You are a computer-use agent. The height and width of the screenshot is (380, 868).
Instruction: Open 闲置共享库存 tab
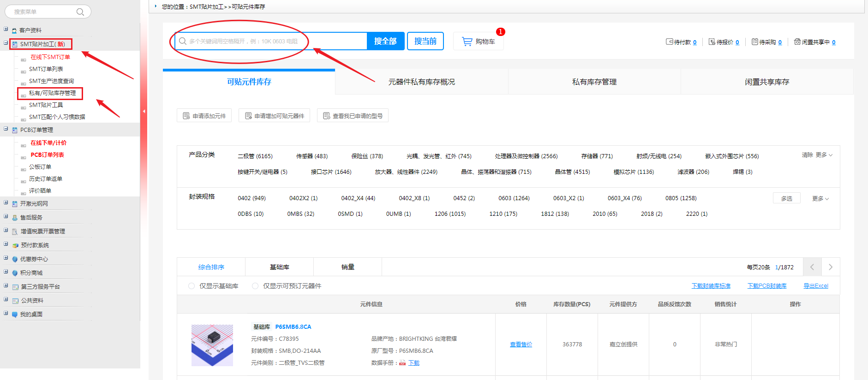tap(766, 82)
